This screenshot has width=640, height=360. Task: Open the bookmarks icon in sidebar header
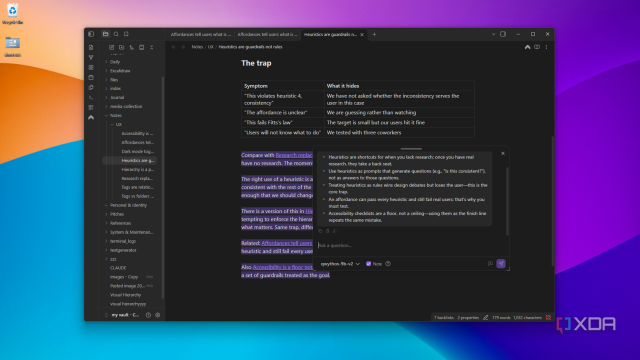(126, 34)
